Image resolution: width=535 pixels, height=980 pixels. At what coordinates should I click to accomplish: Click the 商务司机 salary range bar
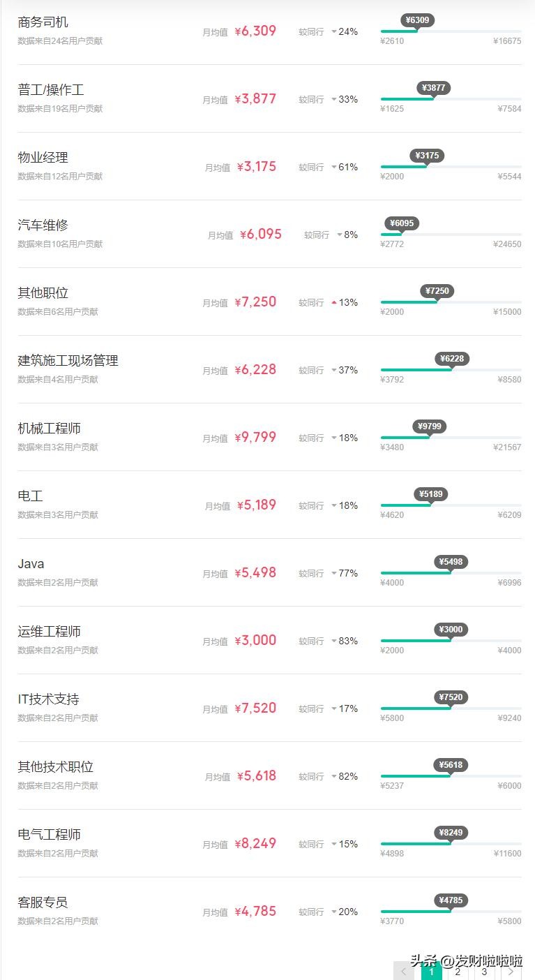click(x=451, y=31)
